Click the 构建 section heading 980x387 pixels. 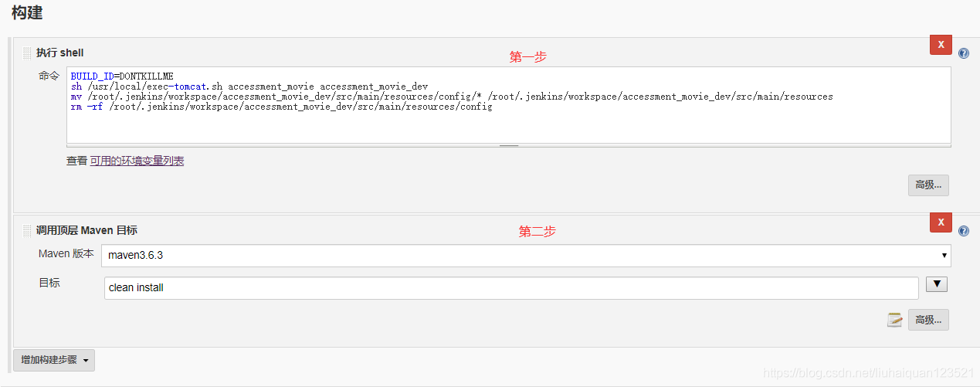point(27,12)
